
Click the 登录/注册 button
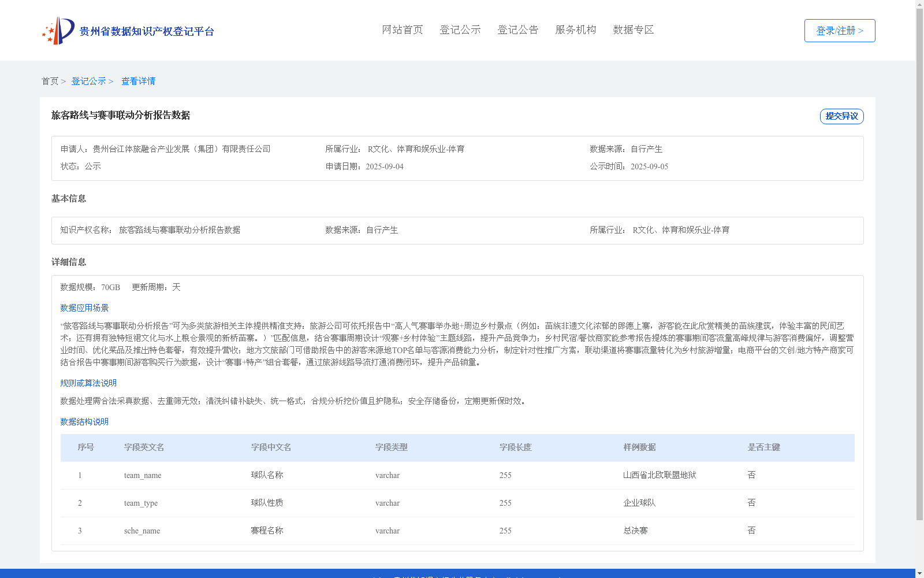click(x=840, y=31)
